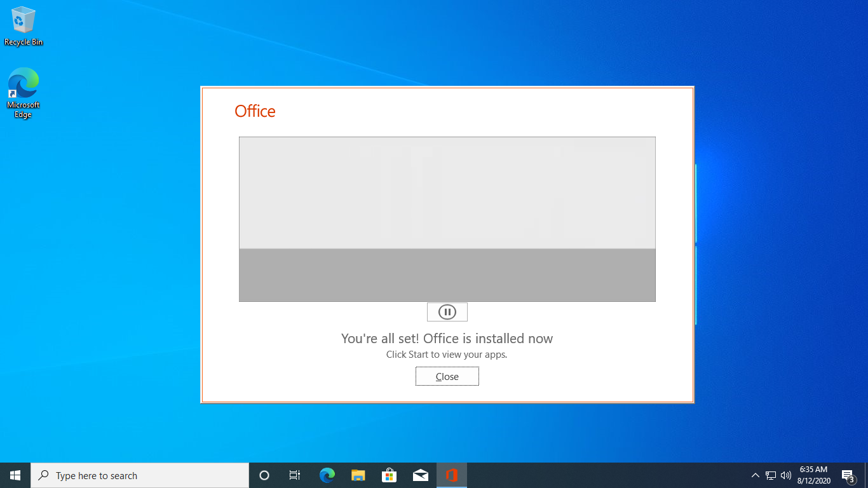This screenshot has width=868, height=488.
Task: Close the Office installation dialog
Action: click(447, 376)
